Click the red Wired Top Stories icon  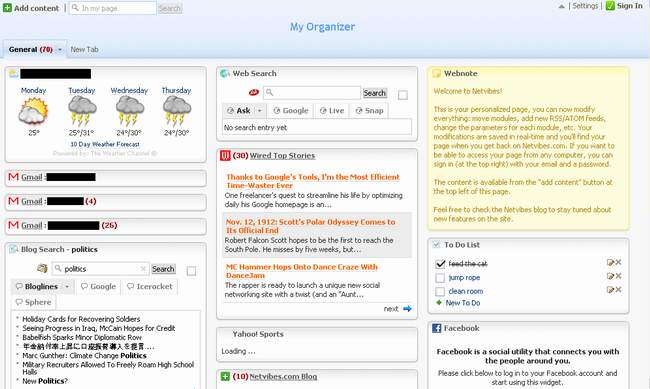tap(225, 156)
